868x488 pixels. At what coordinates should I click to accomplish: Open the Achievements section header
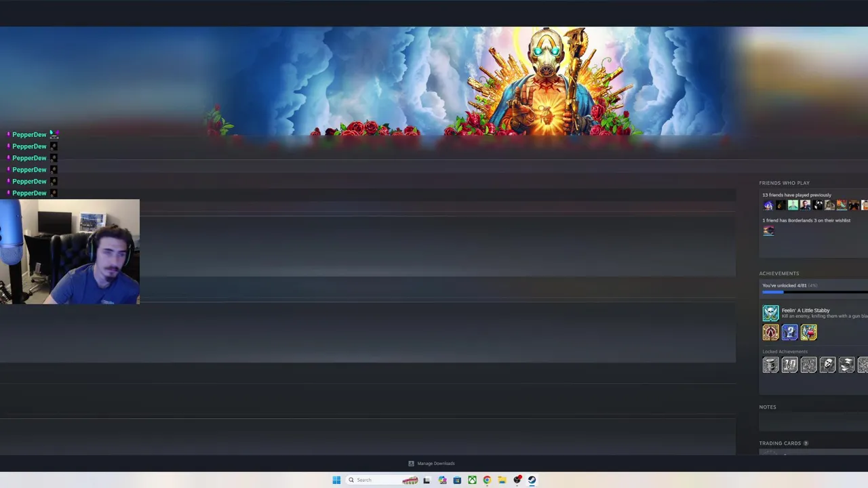coord(779,273)
